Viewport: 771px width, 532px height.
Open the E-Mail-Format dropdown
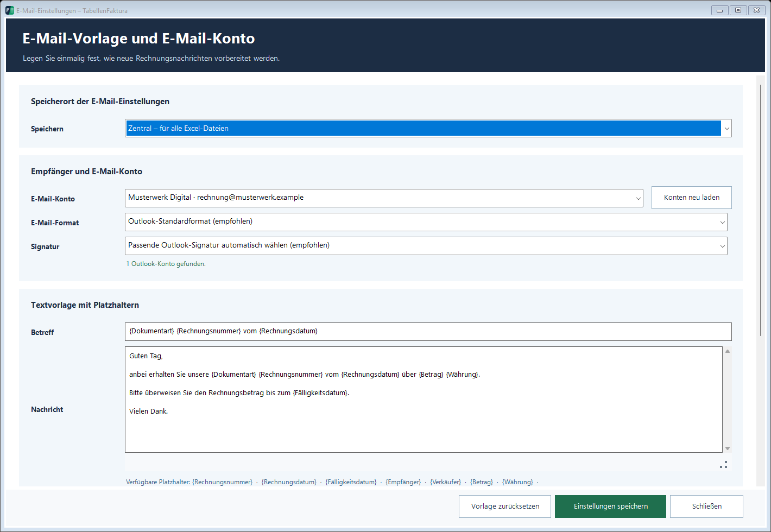[x=426, y=221]
